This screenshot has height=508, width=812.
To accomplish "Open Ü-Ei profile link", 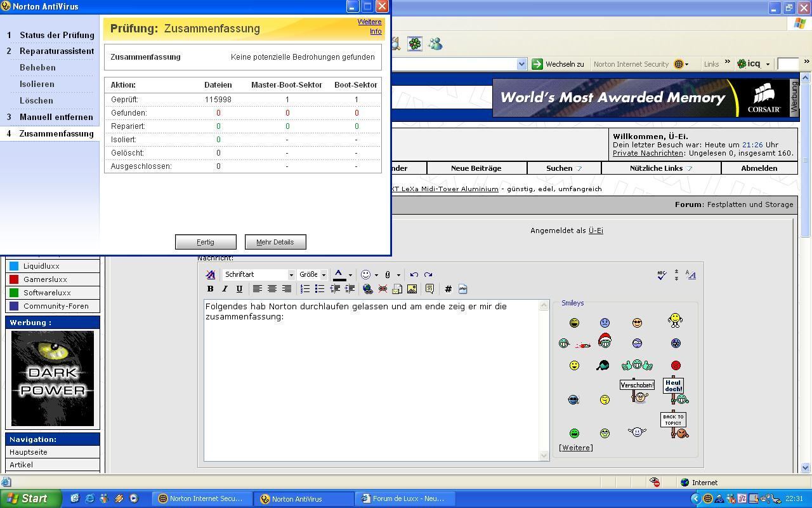I will [x=596, y=231].
